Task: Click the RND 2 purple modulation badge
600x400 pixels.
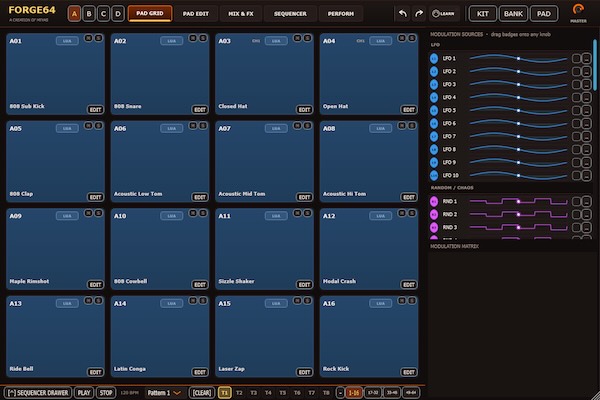Action: pyautogui.click(x=434, y=214)
